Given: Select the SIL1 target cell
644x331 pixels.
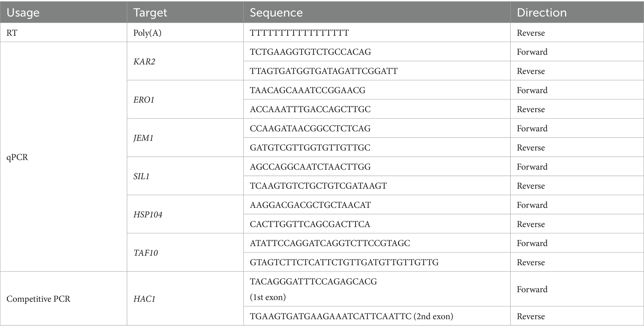Looking at the screenshot, I should click(185, 176).
